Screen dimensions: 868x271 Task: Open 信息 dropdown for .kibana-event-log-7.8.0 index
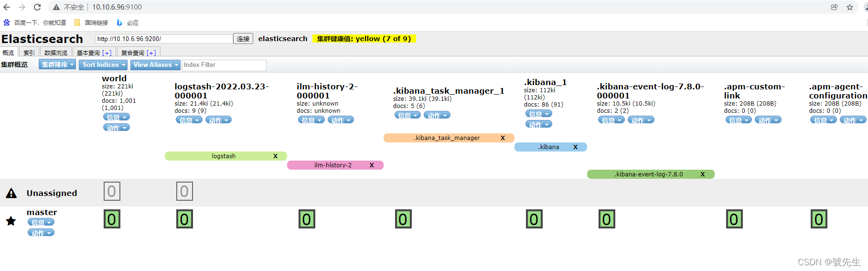tap(611, 120)
